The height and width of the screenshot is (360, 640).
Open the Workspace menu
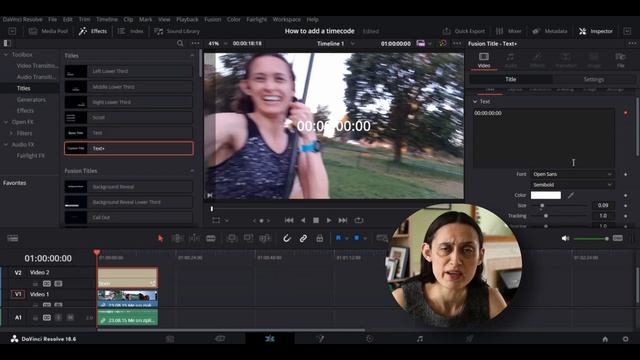(286, 19)
